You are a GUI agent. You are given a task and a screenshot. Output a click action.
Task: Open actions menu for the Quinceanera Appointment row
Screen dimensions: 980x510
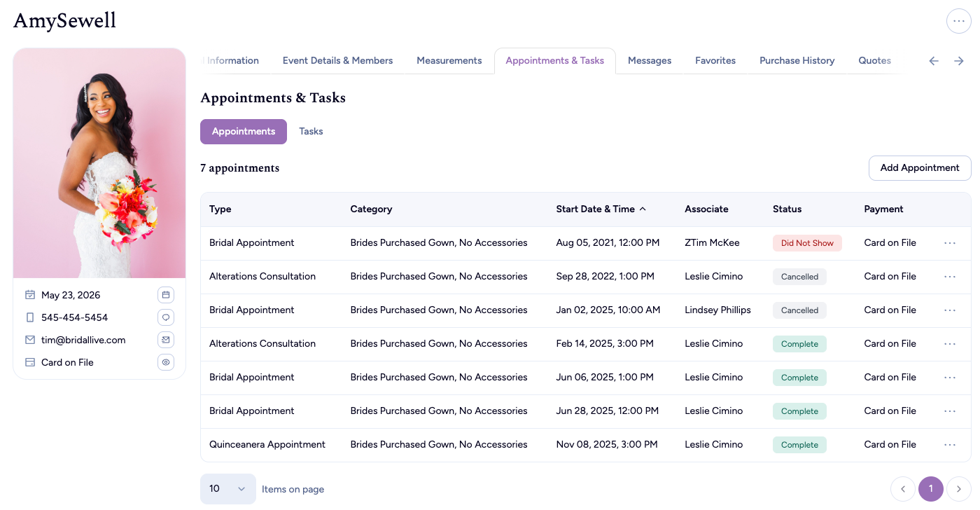(x=950, y=444)
